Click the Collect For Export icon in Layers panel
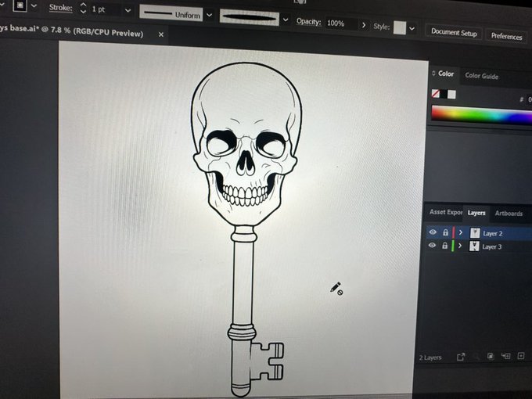Viewport: 532px width, 399px height. click(461, 357)
